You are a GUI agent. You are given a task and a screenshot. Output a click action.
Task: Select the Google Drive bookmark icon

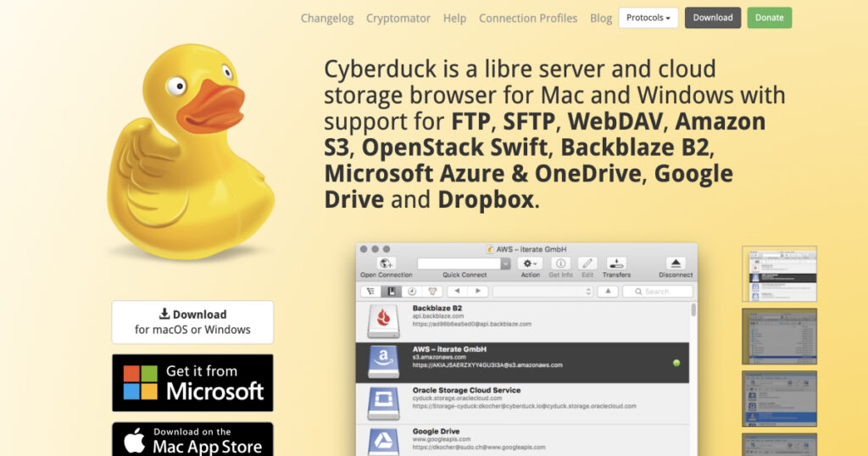click(x=383, y=442)
